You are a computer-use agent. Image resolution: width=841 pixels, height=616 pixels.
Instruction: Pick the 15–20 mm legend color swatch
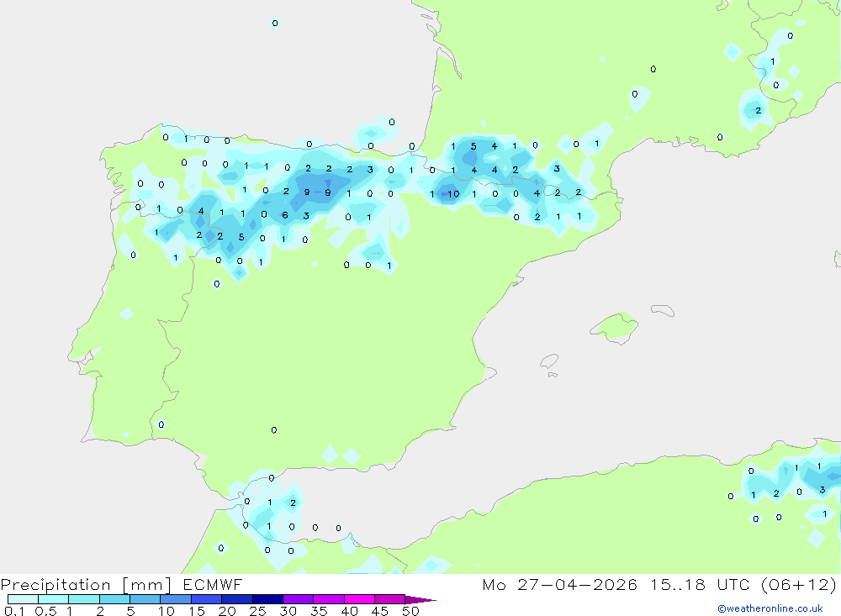point(207,599)
